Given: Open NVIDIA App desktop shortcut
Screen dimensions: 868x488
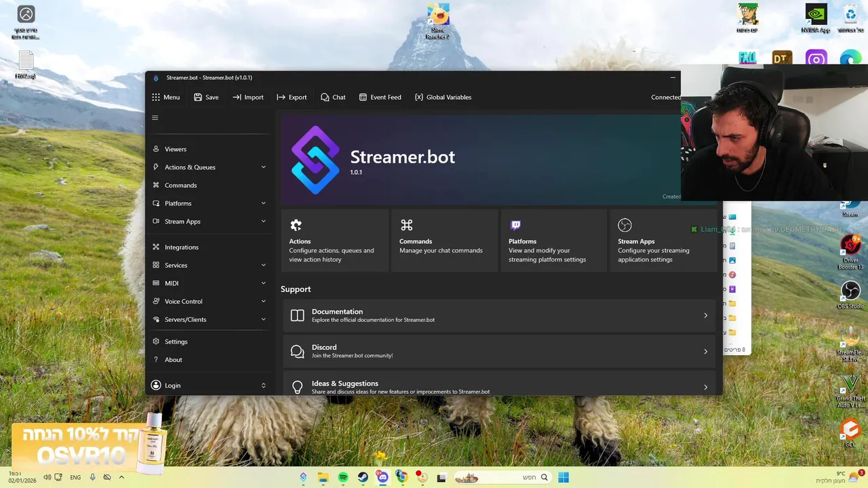Looking at the screenshot, I should 816,19.
